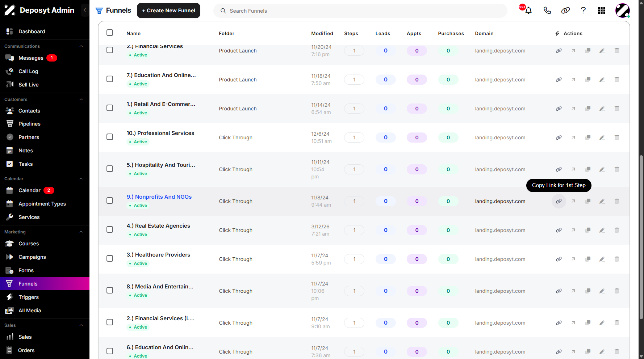
Task: Edit the Healthcare Providers funnel
Action: coord(602,259)
